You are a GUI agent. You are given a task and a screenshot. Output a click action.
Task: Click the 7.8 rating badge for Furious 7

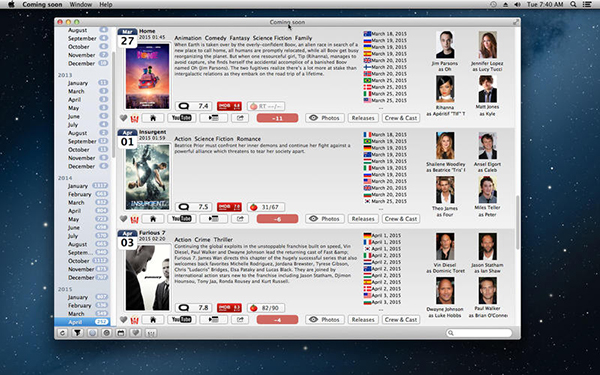[x=194, y=308]
